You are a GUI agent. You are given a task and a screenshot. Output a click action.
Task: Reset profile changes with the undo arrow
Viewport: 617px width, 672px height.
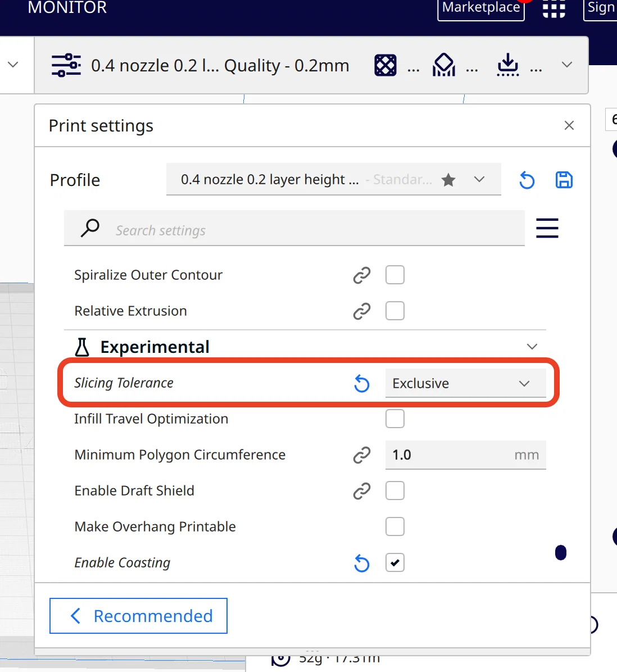pyautogui.click(x=527, y=180)
